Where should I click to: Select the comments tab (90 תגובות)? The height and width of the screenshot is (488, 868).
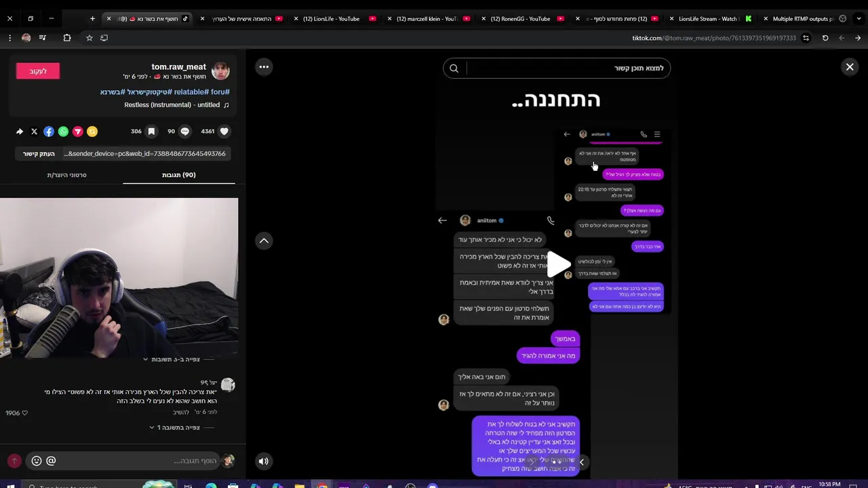tap(179, 175)
